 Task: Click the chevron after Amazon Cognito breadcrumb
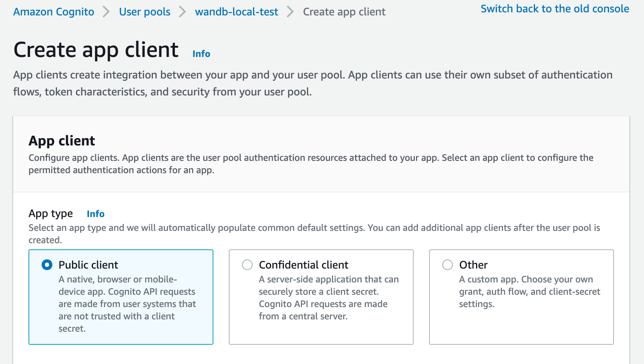(105, 12)
